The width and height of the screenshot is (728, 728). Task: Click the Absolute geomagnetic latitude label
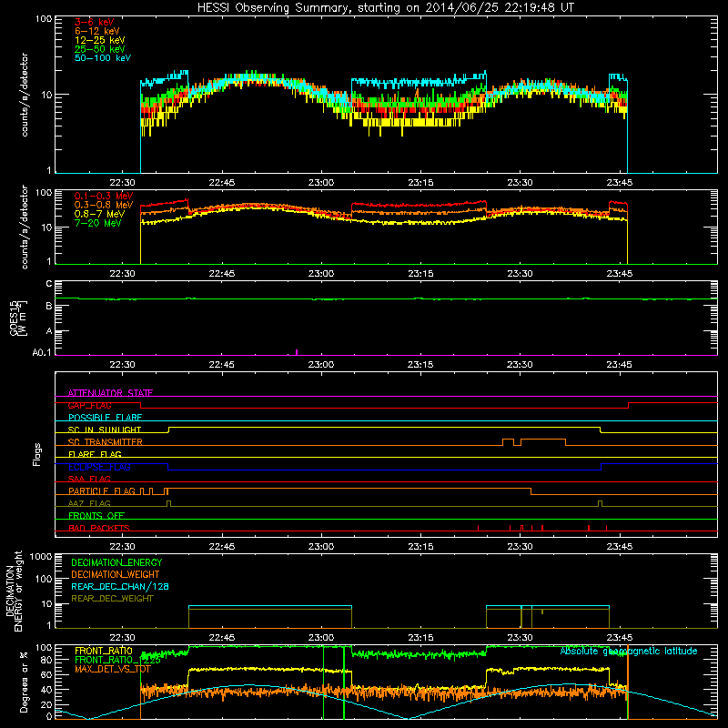click(629, 651)
